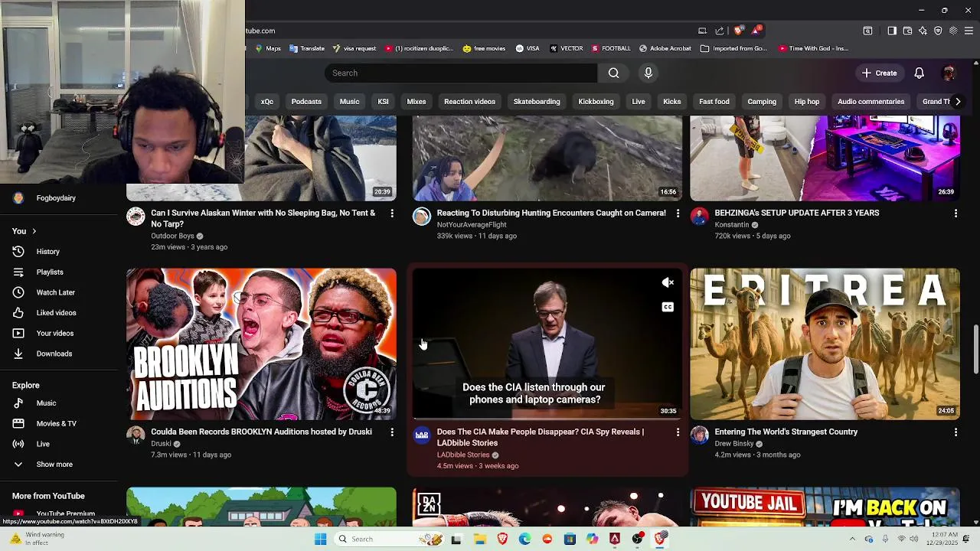Expand Show more in Explore section

(54, 465)
